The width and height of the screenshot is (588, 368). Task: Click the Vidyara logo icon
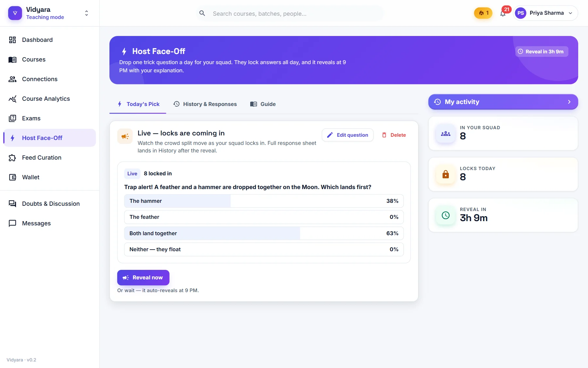15,13
